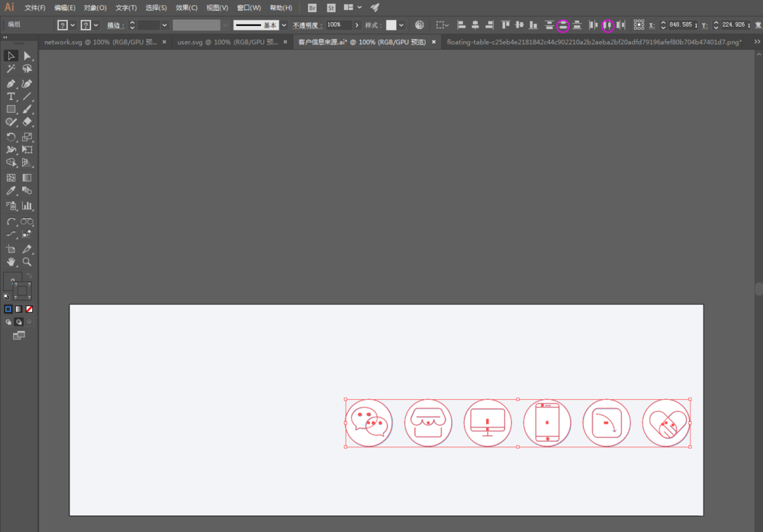Open fill color dropdown in control bar
The height and width of the screenshot is (532, 763).
[72, 25]
